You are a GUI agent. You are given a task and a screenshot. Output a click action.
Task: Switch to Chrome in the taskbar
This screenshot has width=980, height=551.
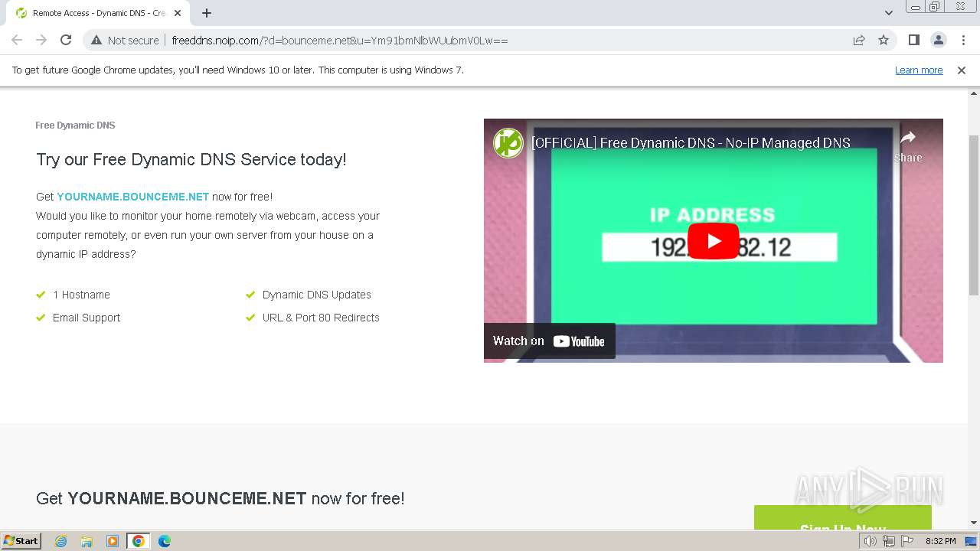point(139,541)
